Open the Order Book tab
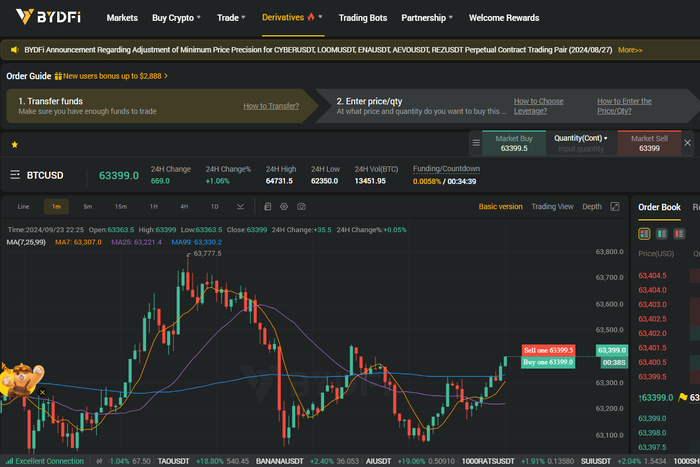This screenshot has height=467, width=700. [x=659, y=207]
